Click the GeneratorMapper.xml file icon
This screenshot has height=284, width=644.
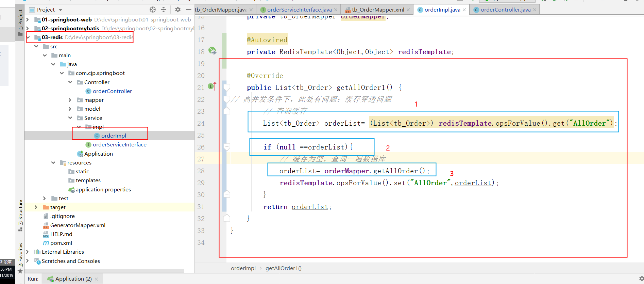tap(46, 225)
